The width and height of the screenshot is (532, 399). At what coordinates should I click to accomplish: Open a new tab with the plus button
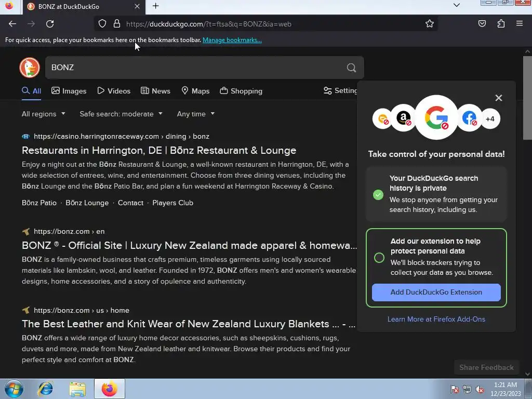click(156, 6)
